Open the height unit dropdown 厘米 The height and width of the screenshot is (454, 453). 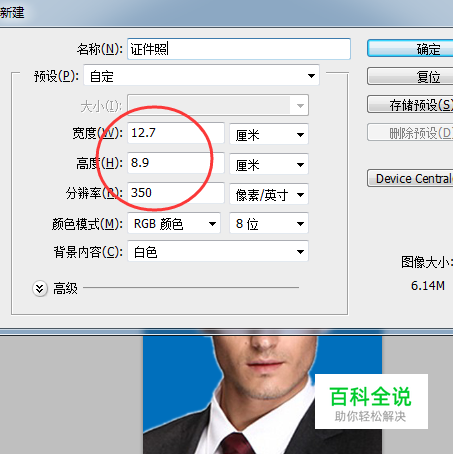point(269,164)
